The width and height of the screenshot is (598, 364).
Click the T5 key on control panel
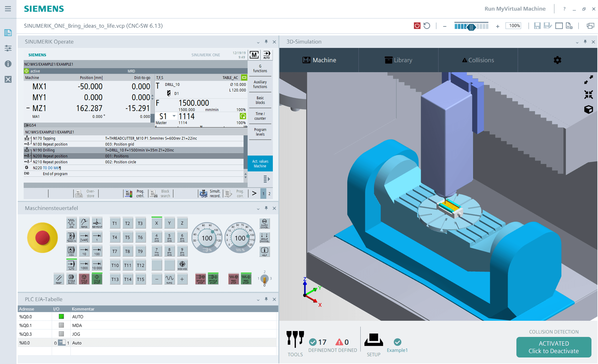pos(127,237)
